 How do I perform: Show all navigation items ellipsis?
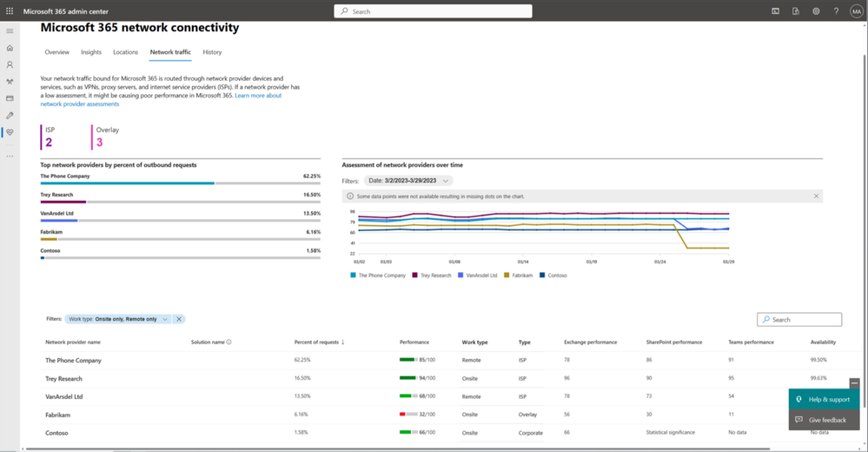pyautogui.click(x=10, y=156)
